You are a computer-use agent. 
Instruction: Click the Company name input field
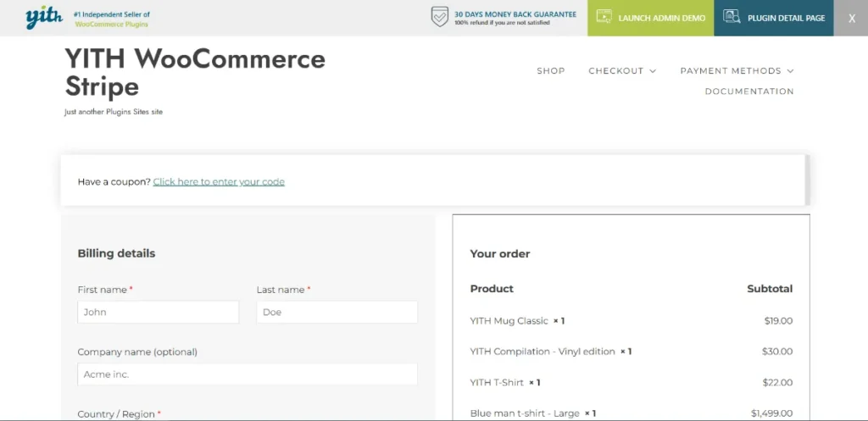(x=247, y=374)
